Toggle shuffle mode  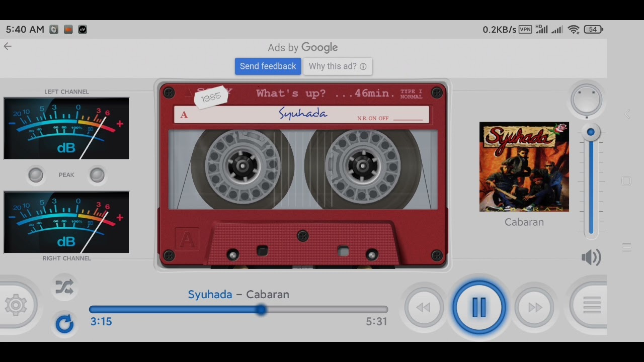coord(64,287)
